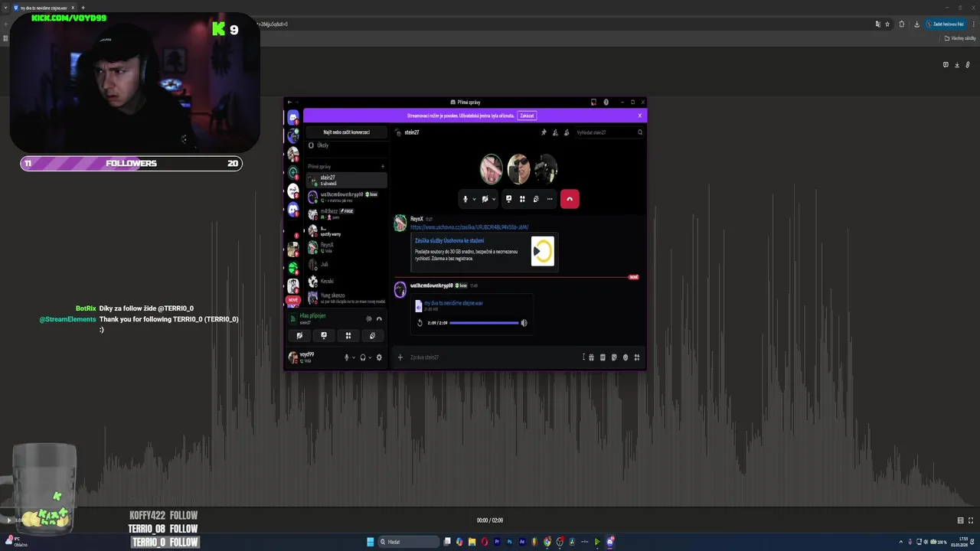Focus Vyhledat stein27 search field
This screenshot has width=980, height=551.
point(609,132)
